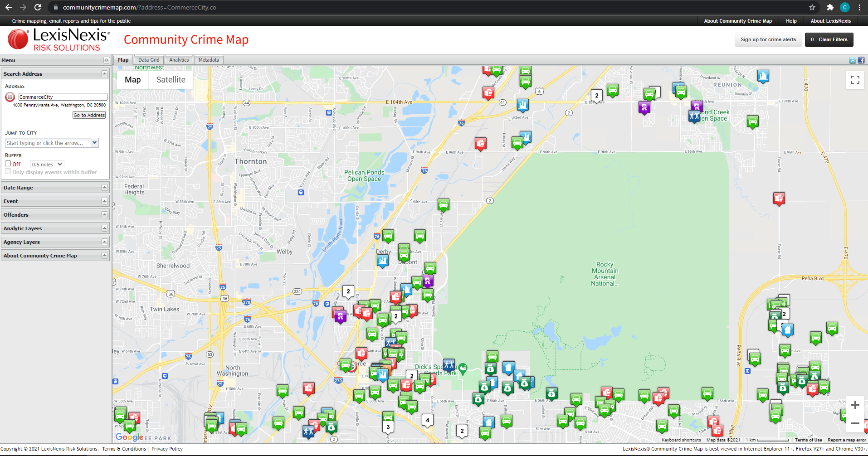The height and width of the screenshot is (456, 868).
Task: Share the crime map on Facebook
Action: tap(861, 60)
